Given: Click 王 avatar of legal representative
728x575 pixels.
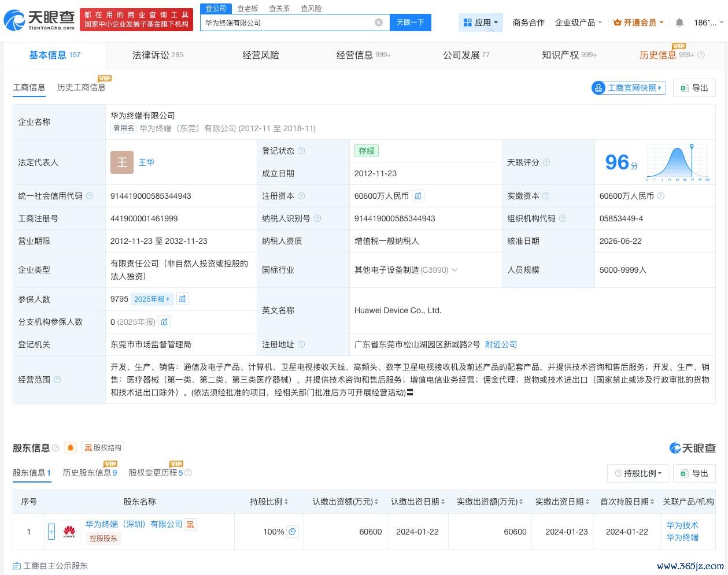Looking at the screenshot, I should point(122,162).
